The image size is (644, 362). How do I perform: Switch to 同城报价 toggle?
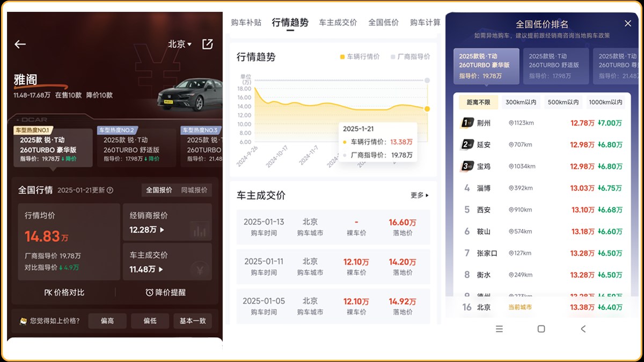coord(194,190)
